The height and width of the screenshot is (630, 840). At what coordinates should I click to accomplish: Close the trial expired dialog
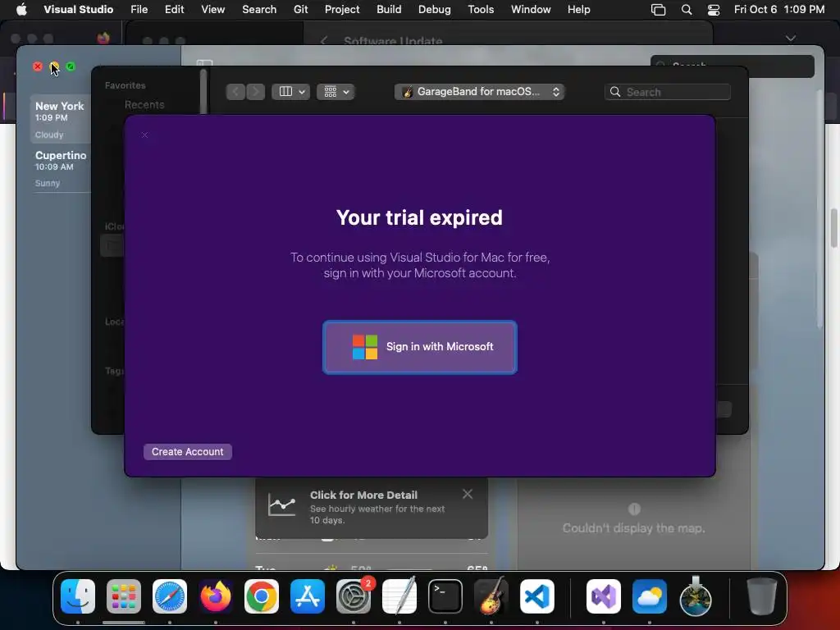pyautogui.click(x=144, y=135)
